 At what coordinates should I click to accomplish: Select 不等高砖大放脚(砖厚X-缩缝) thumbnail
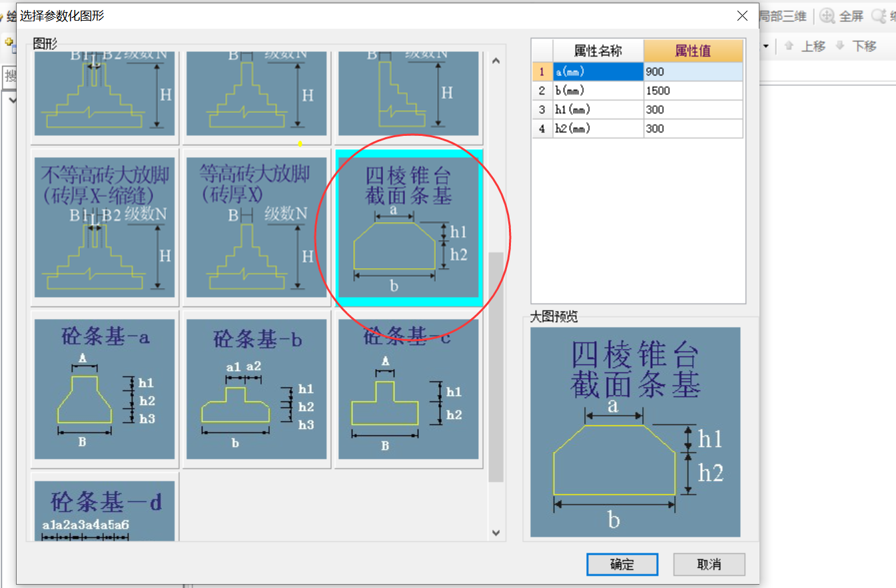click(x=105, y=227)
